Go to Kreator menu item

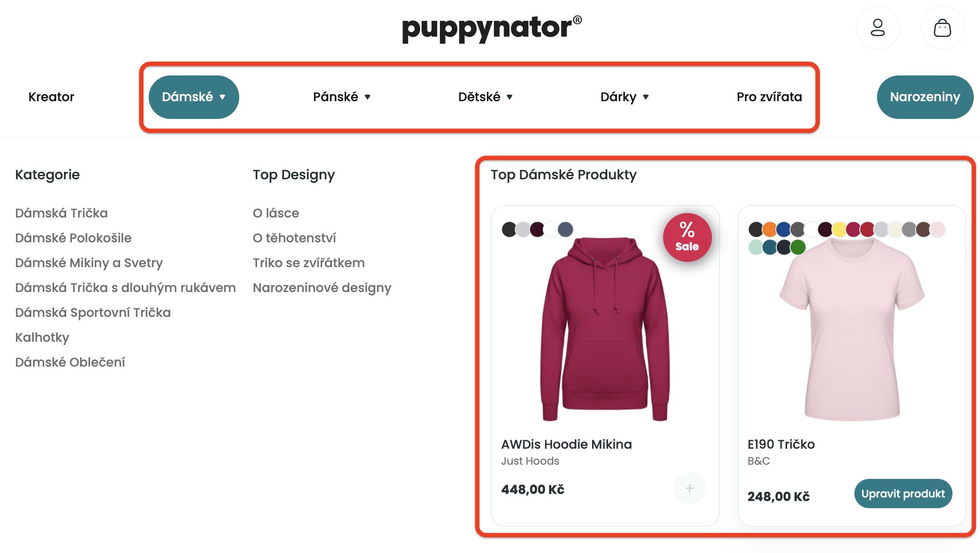pos(51,97)
